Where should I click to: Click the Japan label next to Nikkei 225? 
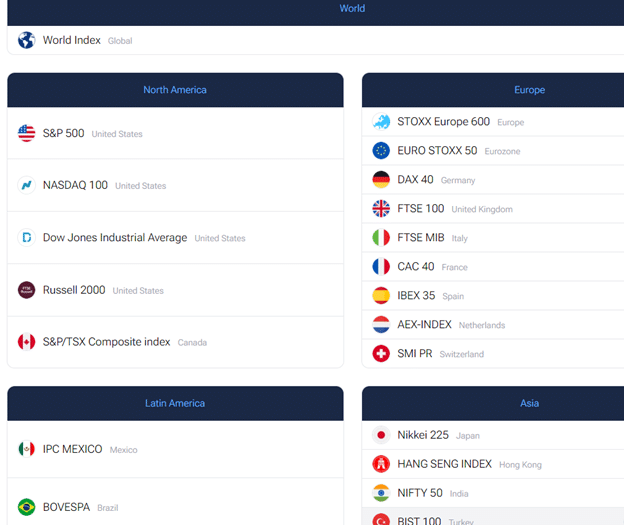pyautogui.click(x=468, y=436)
